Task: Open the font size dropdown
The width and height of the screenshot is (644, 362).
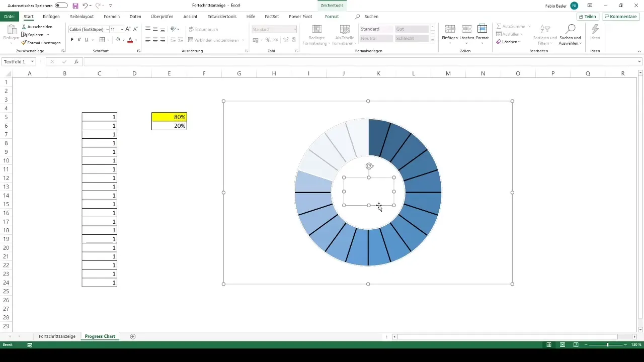Action: tap(122, 30)
